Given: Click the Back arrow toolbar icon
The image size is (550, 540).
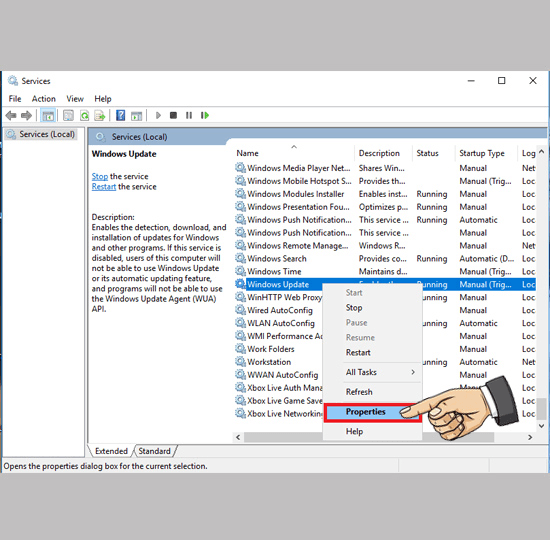Looking at the screenshot, I should (11, 115).
